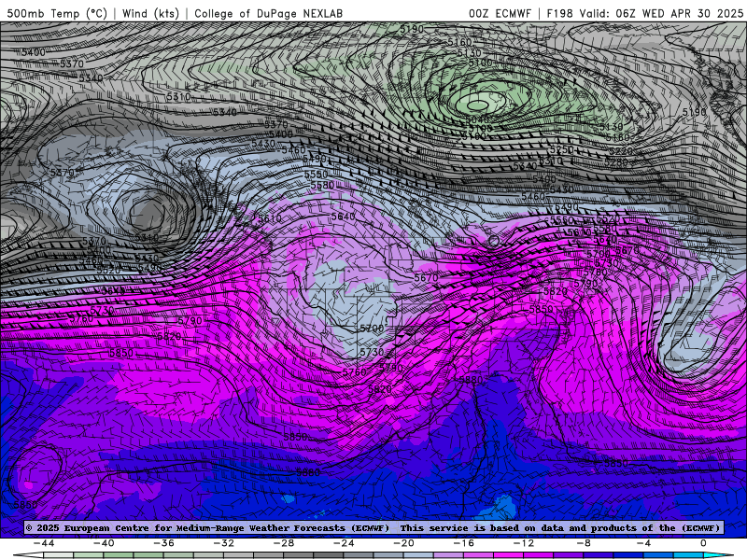Click the -44 legend value
Image resolution: width=747 pixels, height=560 pixels.
(44, 543)
